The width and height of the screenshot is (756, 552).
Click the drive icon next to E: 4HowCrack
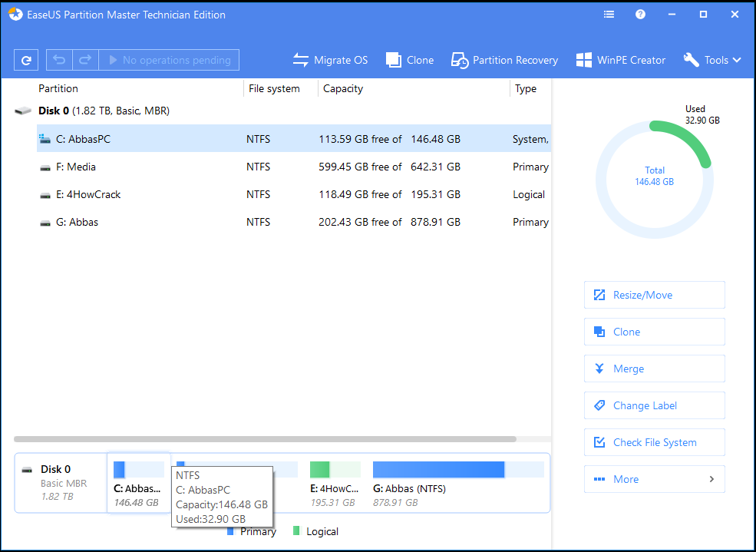pyautogui.click(x=45, y=195)
